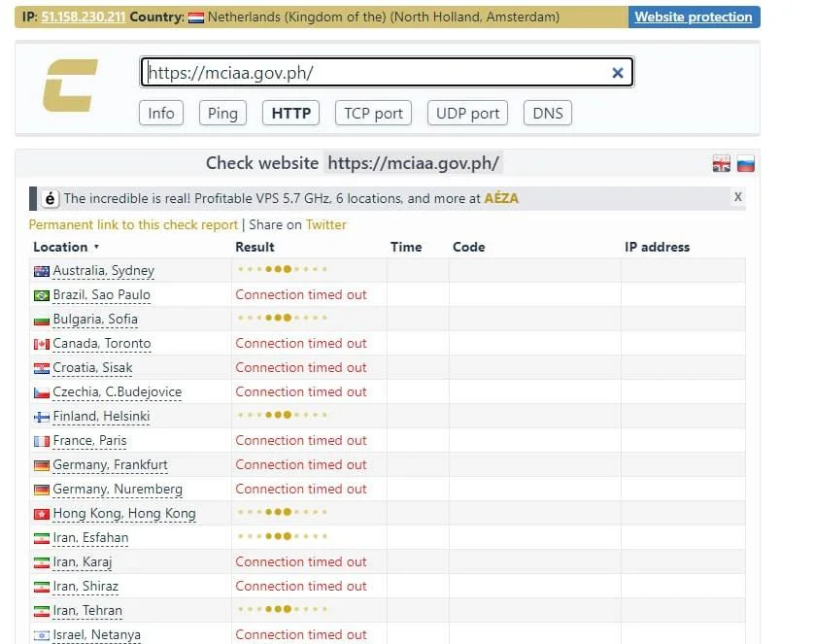Click the Code column header
Screen dimensions: 815x644
[x=469, y=247]
